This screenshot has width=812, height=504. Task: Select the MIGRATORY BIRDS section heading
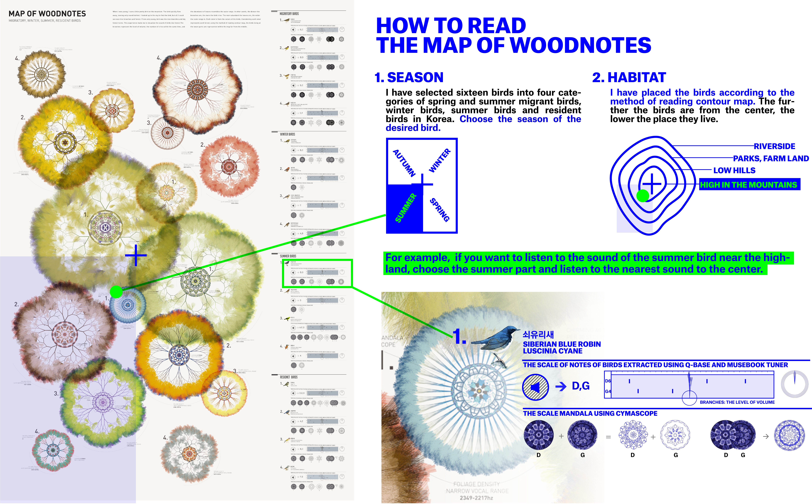coord(289,14)
